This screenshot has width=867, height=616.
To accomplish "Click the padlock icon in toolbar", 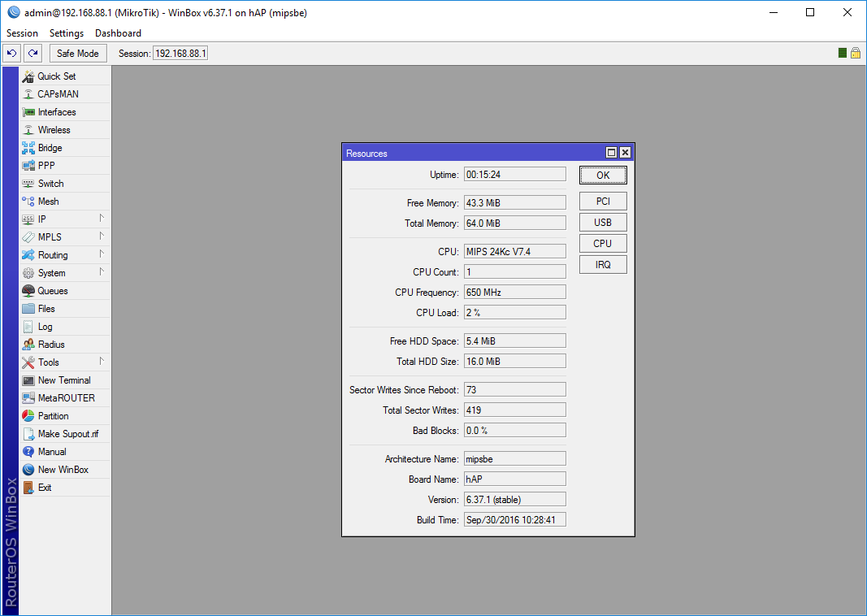I will 856,53.
